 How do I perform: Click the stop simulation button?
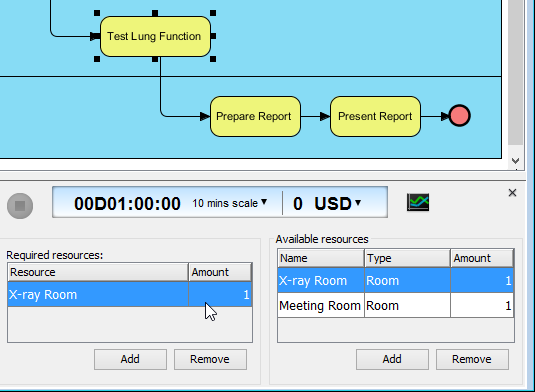[x=20, y=206]
